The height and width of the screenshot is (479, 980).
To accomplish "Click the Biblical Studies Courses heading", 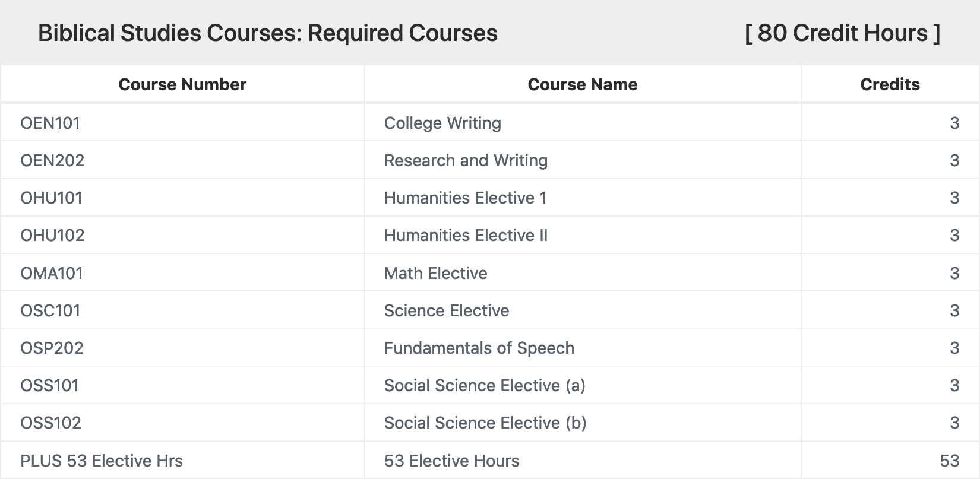I will pos(268,33).
